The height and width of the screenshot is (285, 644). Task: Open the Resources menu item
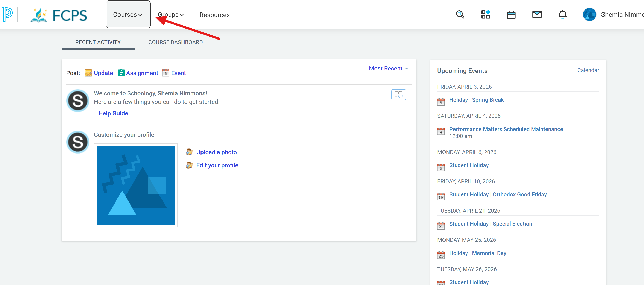214,15
